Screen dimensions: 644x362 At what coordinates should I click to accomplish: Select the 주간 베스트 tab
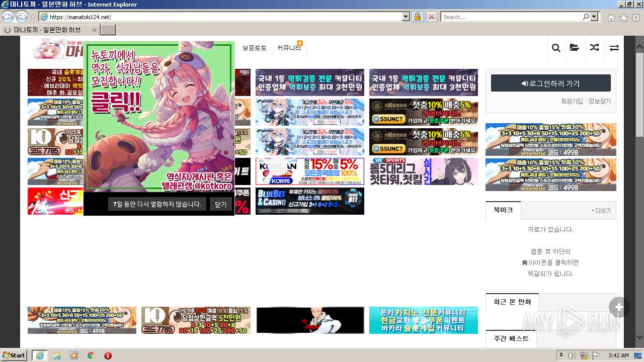pyautogui.click(x=511, y=338)
